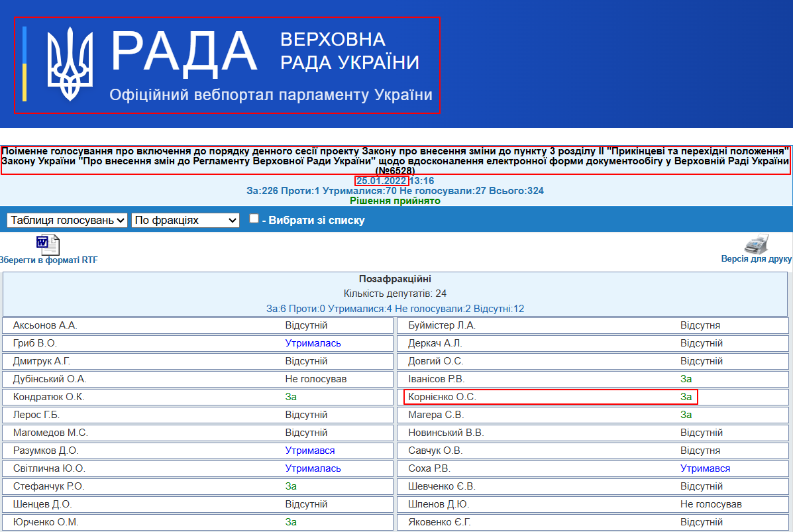Click 'Рішення прийнято' status text
The height and width of the screenshot is (532, 793).
coord(395,201)
